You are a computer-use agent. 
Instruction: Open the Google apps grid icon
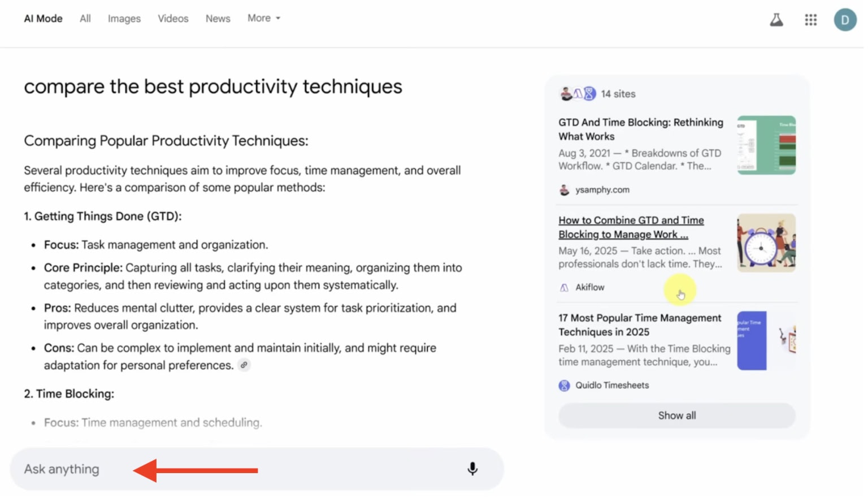click(810, 19)
